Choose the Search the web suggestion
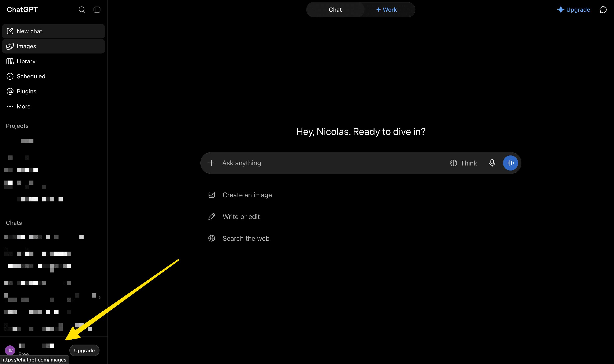The height and width of the screenshot is (364, 614). [239, 238]
